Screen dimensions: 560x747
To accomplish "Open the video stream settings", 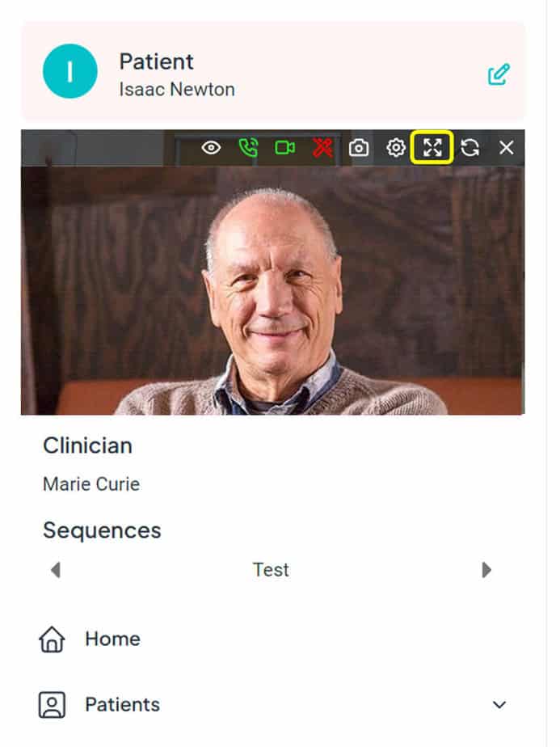I will tap(395, 148).
